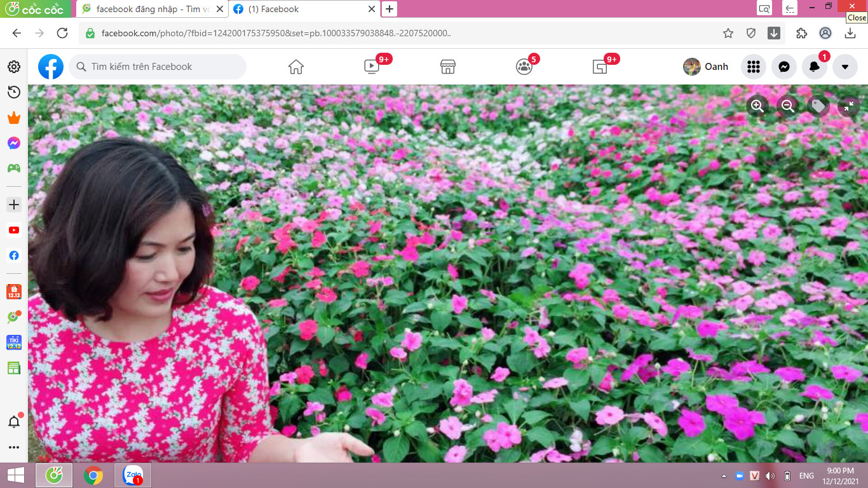Click the Tìm kiếm trên Facebook search box
This screenshot has width=868, height=488.
[x=158, y=67]
